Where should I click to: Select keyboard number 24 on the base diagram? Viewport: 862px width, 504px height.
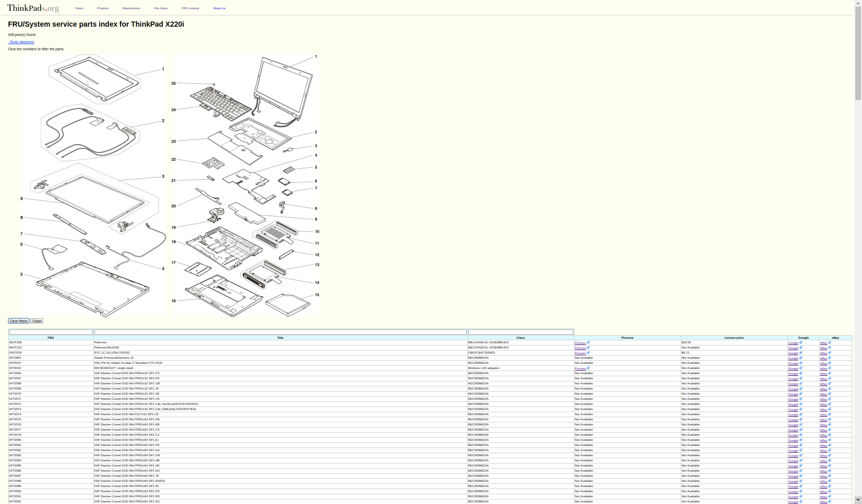[174, 110]
